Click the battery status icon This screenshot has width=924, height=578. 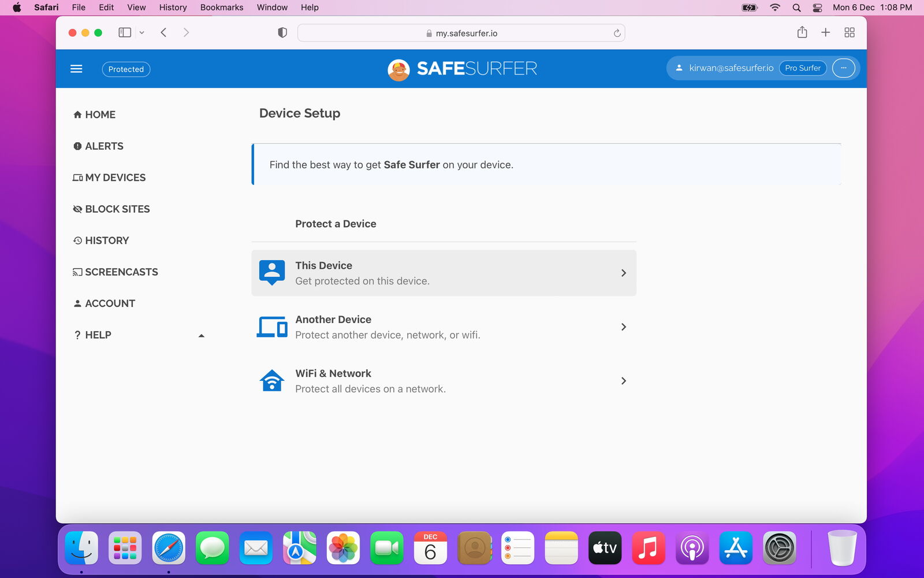pos(750,8)
